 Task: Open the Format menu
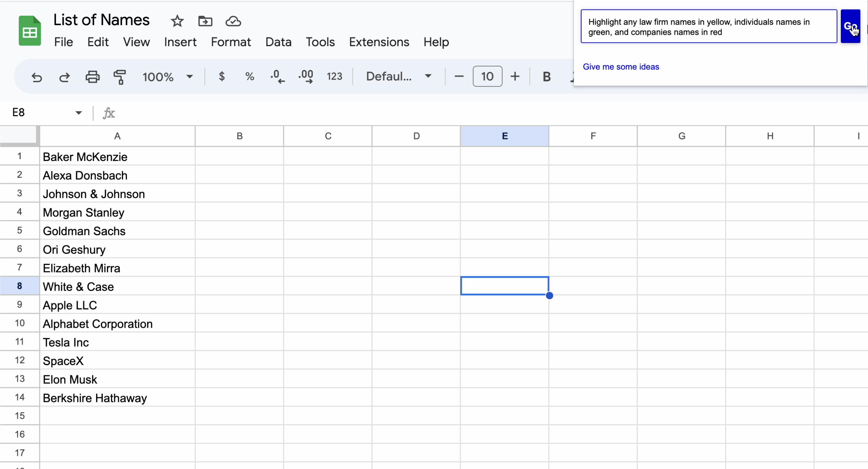click(x=231, y=42)
